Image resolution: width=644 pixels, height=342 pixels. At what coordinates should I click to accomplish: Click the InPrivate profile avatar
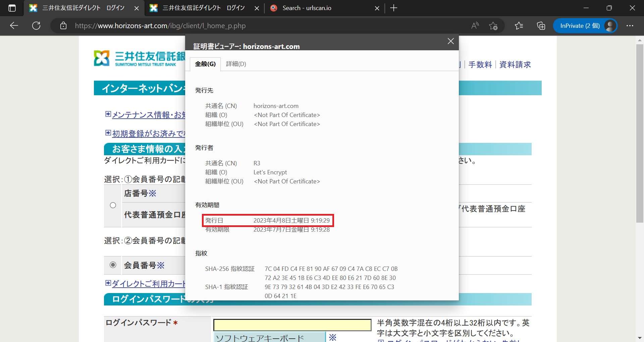point(610,26)
